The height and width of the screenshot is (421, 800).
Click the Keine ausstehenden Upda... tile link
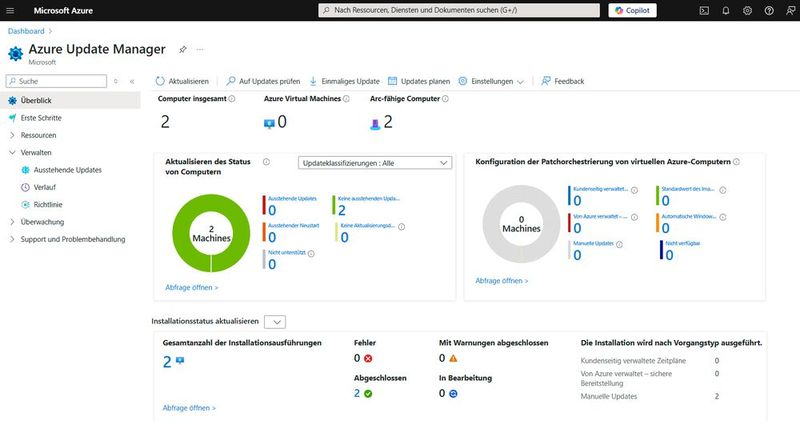368,199
